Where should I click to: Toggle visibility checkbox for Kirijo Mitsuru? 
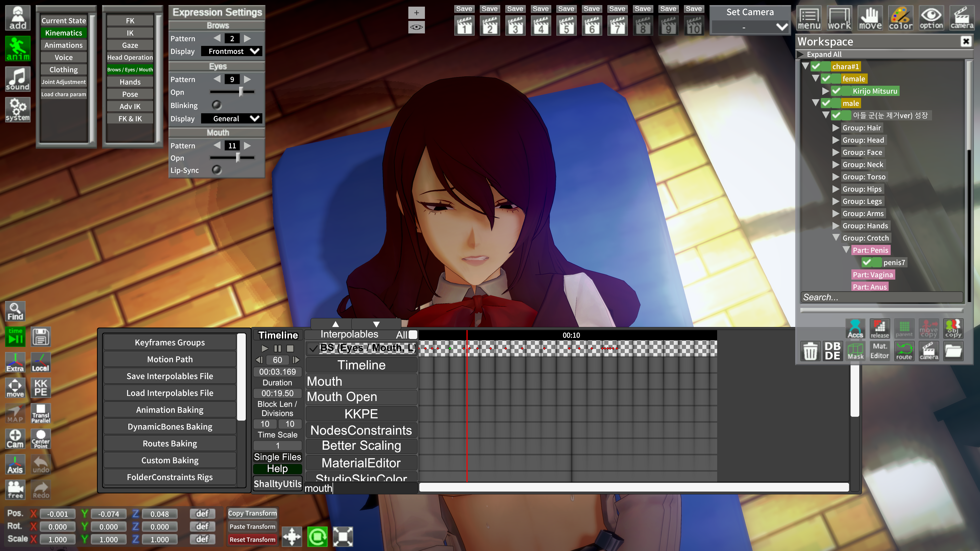(836, 91)
